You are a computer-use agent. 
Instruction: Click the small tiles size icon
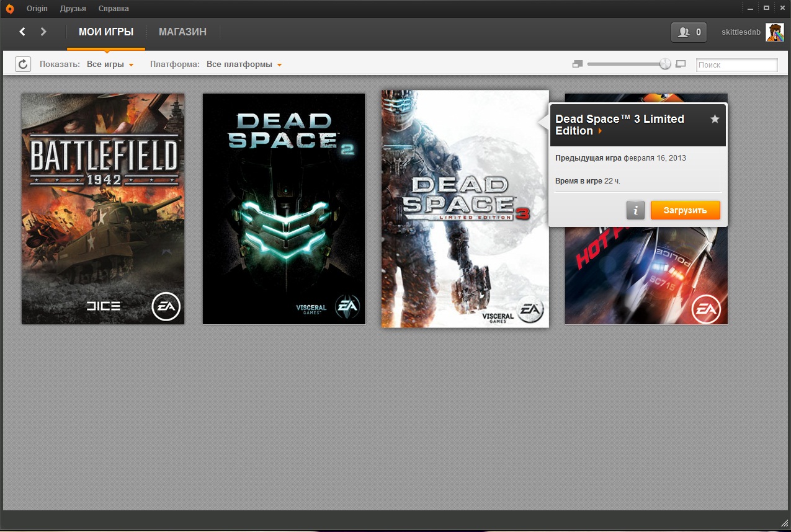tap(578, 64)
